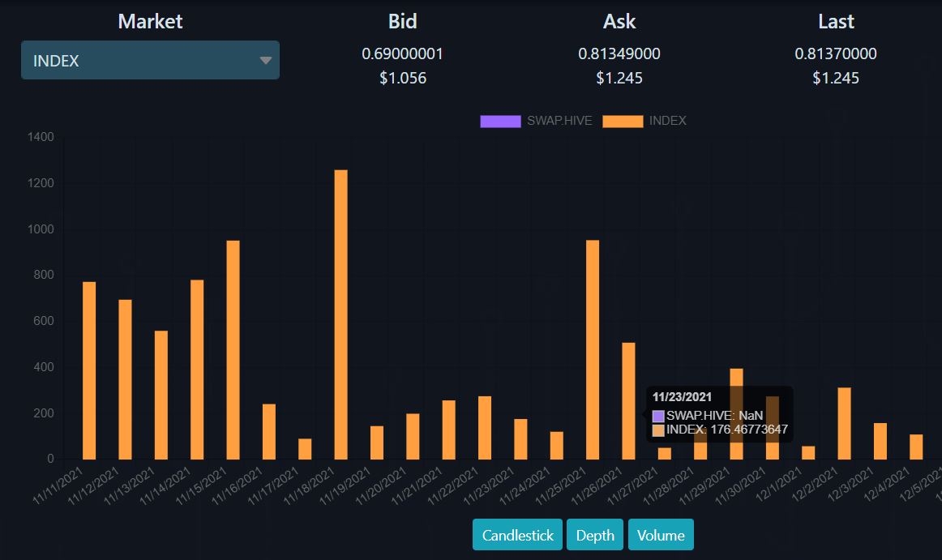Select the Volume chart tab

click(x=661, y=535)
